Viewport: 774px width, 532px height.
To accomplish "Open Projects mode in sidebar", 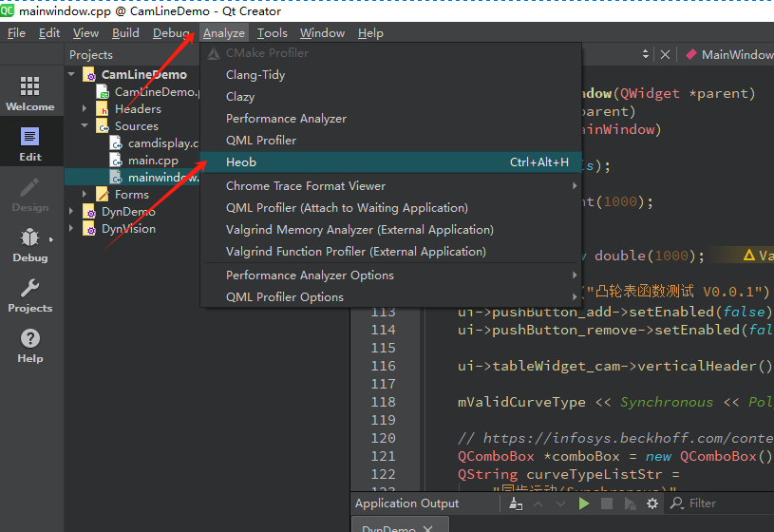I will point(30,295).
